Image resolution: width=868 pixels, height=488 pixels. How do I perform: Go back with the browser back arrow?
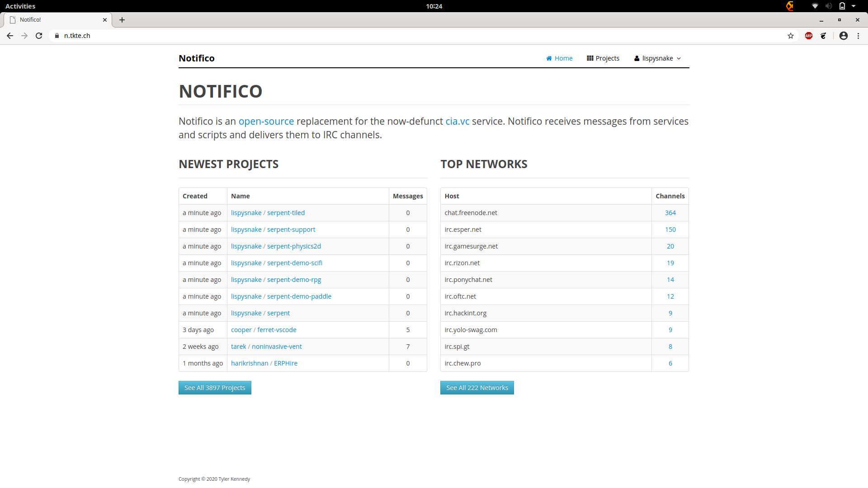(x=10, y=36)
